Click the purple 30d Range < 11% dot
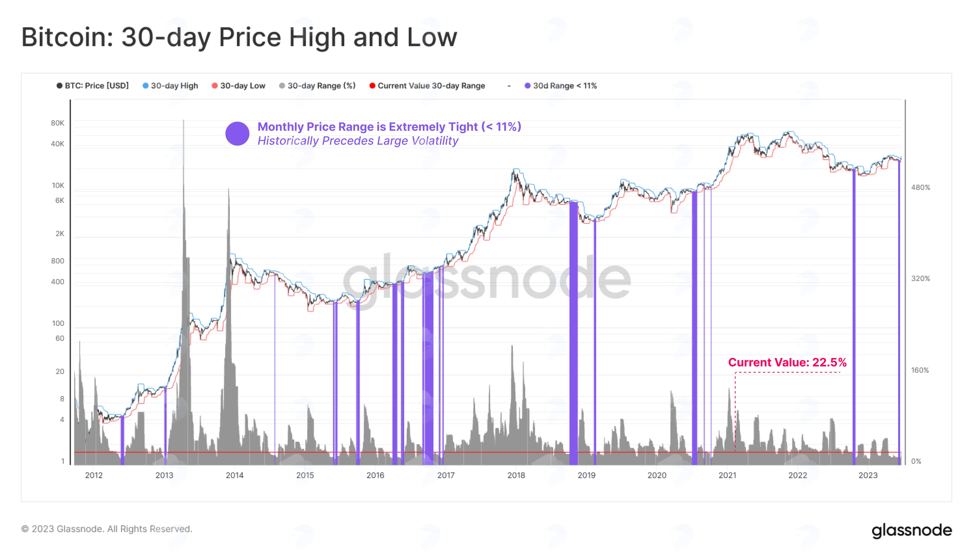 [x=527, y=86]
